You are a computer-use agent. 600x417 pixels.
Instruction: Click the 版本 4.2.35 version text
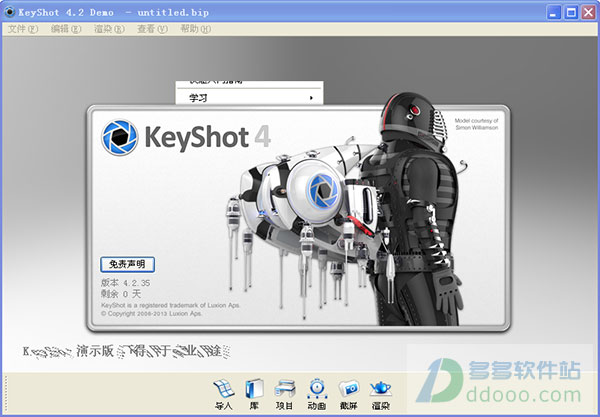pyautogui.click(x=126, y=283)
